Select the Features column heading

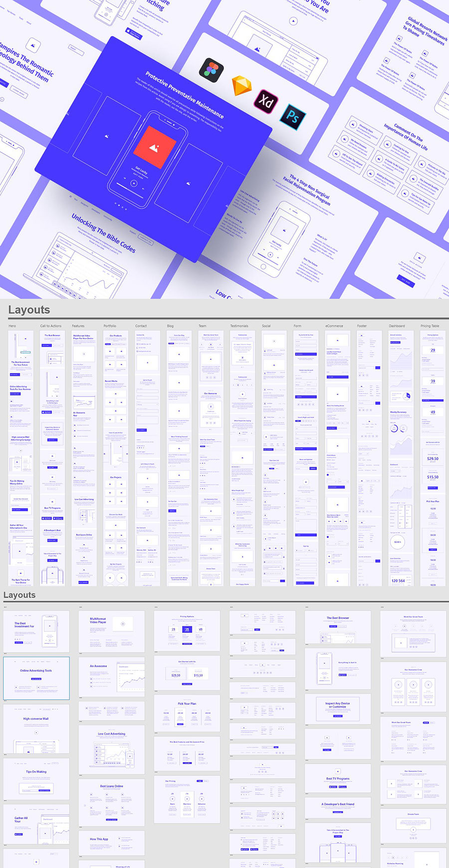[78, 326]
